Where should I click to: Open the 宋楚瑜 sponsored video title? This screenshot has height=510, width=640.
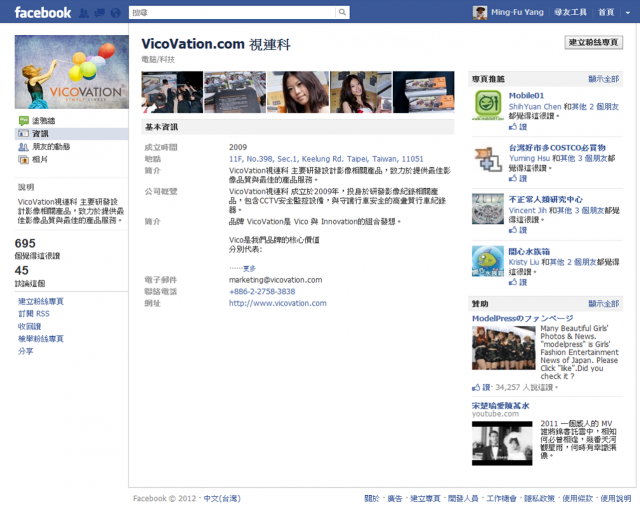point(500,406)
